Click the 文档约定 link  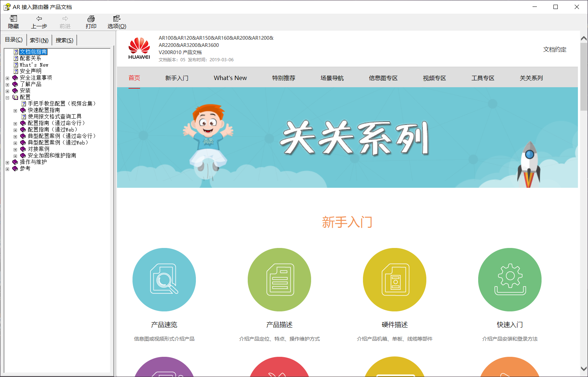[555, 49]
